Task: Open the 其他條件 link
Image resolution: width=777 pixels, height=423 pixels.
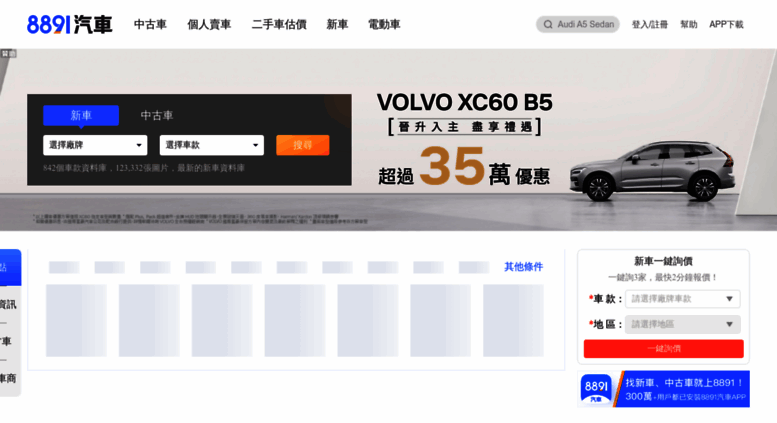Action: coord(523,267)
